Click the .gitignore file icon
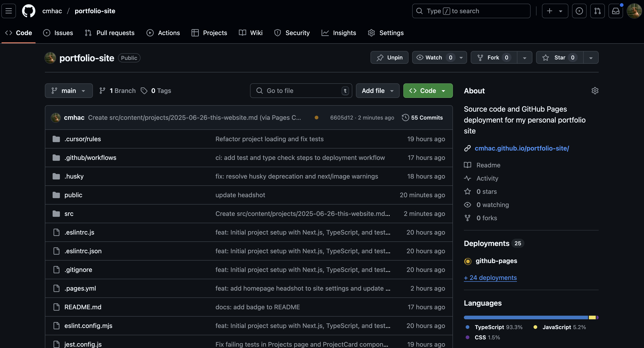Viewport: 644px width, 348px height. tap(56, 269)
